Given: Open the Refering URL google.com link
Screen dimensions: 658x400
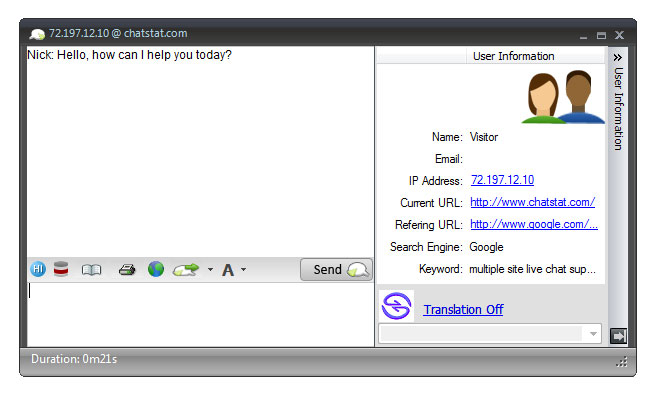Looking at the screenshot, I should 534,224.
